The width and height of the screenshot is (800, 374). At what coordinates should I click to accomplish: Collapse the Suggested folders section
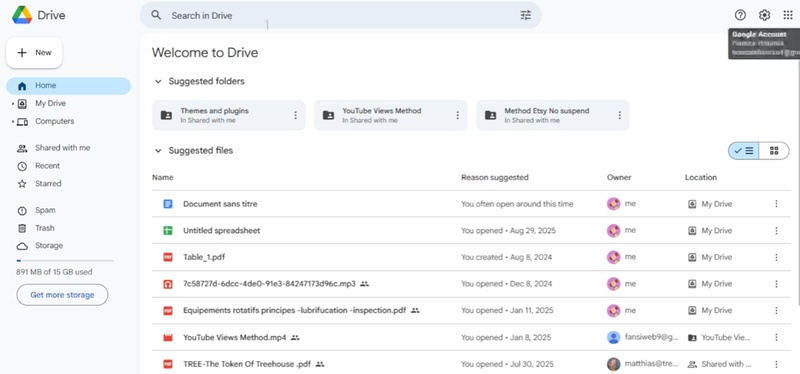(158, 82)
